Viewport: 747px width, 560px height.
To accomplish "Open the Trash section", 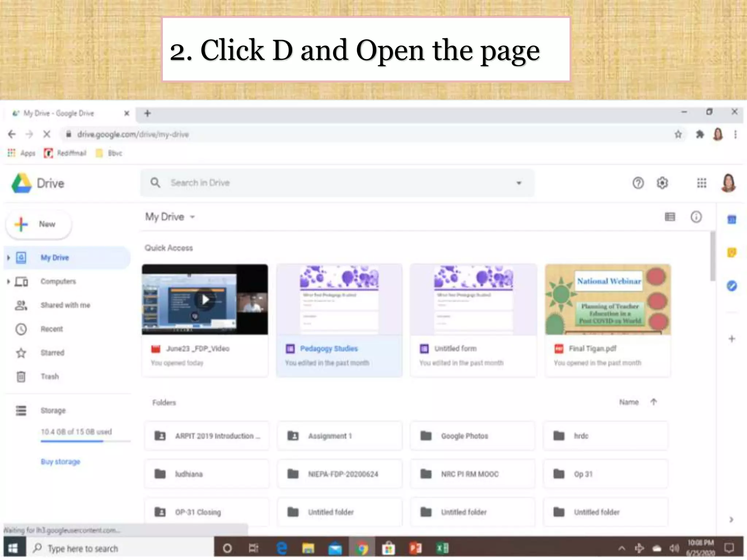I will [49, 376].
